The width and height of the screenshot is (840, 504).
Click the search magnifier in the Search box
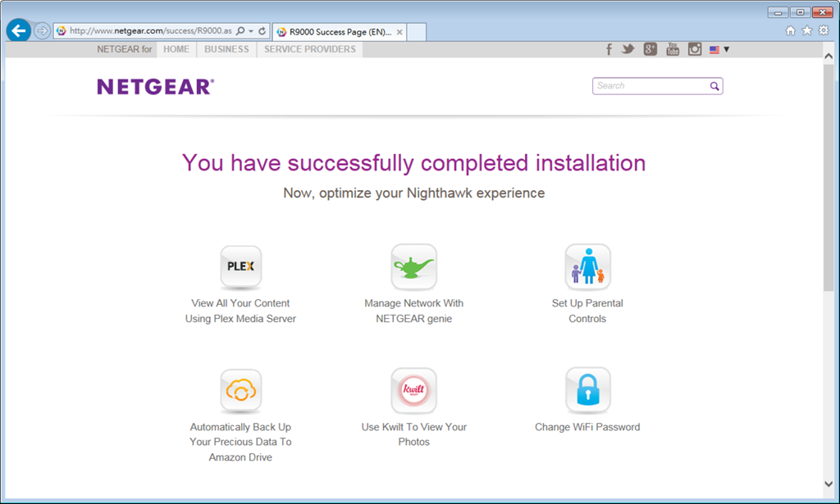[x=714, y=86]
